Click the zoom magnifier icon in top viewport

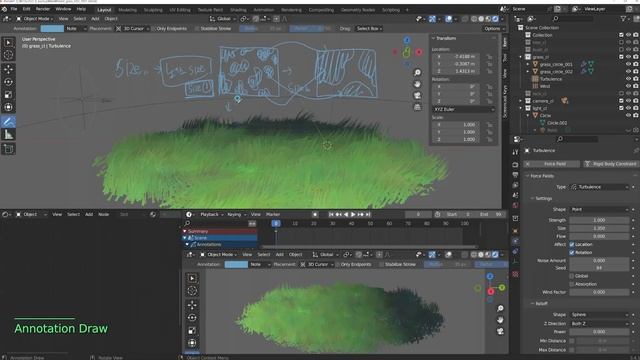417,73
